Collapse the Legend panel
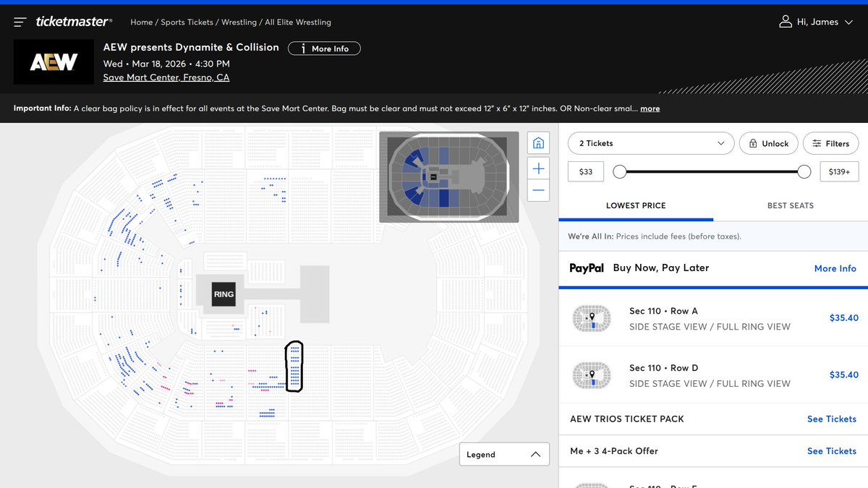Image resolution: width=868 pixels, height=488 pixels. [536, 454]
